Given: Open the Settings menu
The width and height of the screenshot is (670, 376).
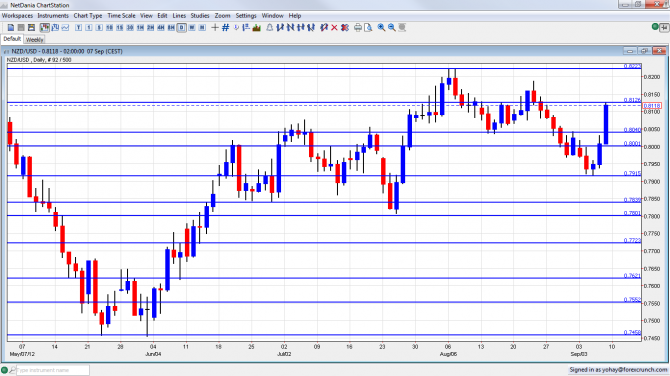Looking at the screenshot, I should [246, 16].
